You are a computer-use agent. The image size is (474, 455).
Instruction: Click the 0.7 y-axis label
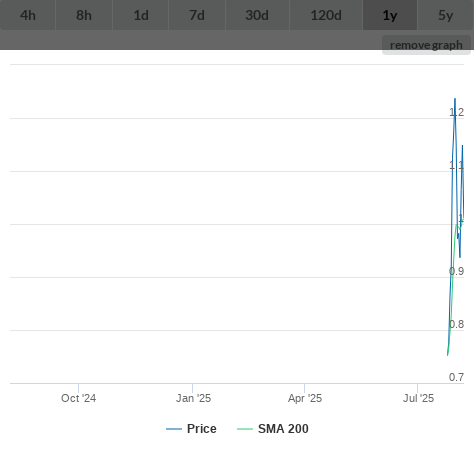[456, 377]
